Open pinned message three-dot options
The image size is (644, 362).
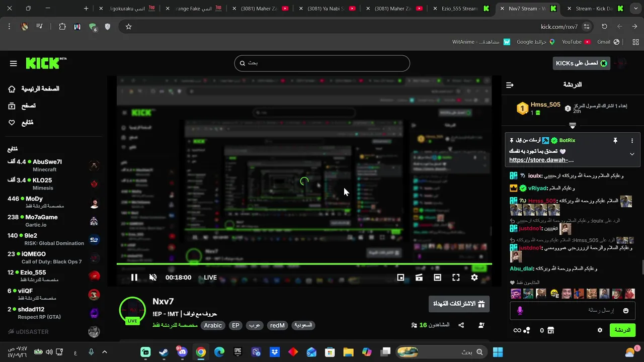[x=632, y=141]
